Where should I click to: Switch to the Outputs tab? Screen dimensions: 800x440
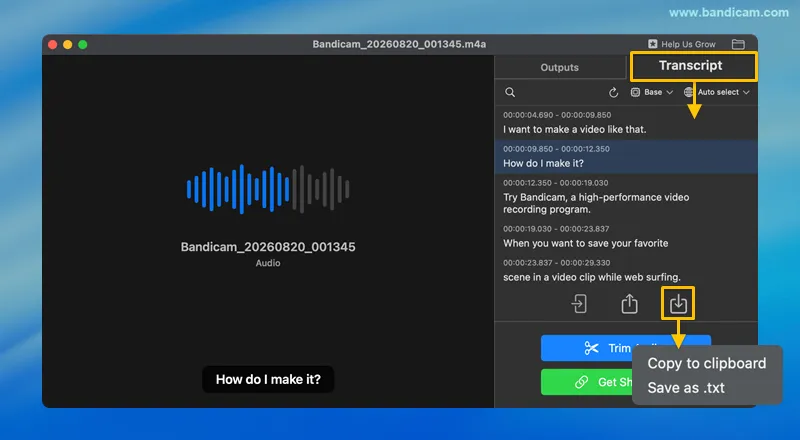tap(560, 67)
